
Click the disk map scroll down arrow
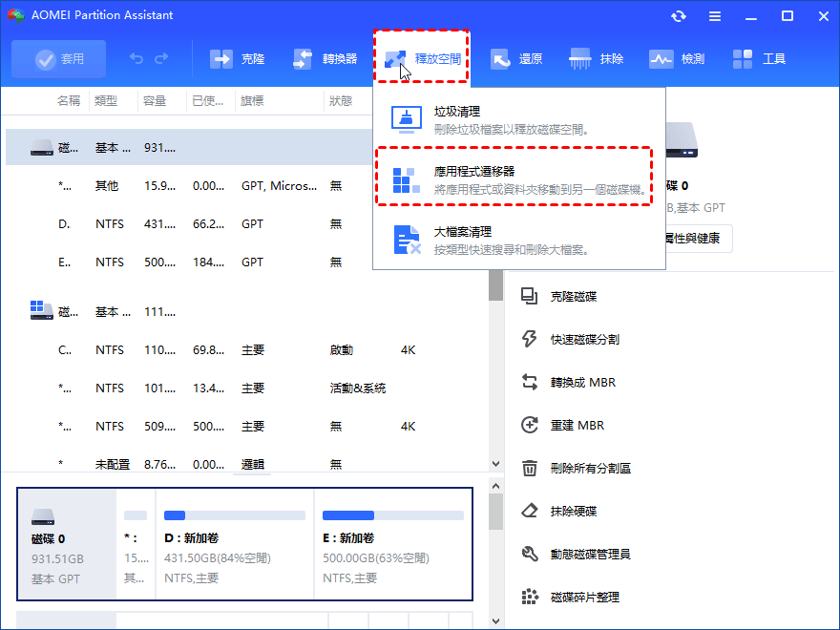tap(495, 621)
